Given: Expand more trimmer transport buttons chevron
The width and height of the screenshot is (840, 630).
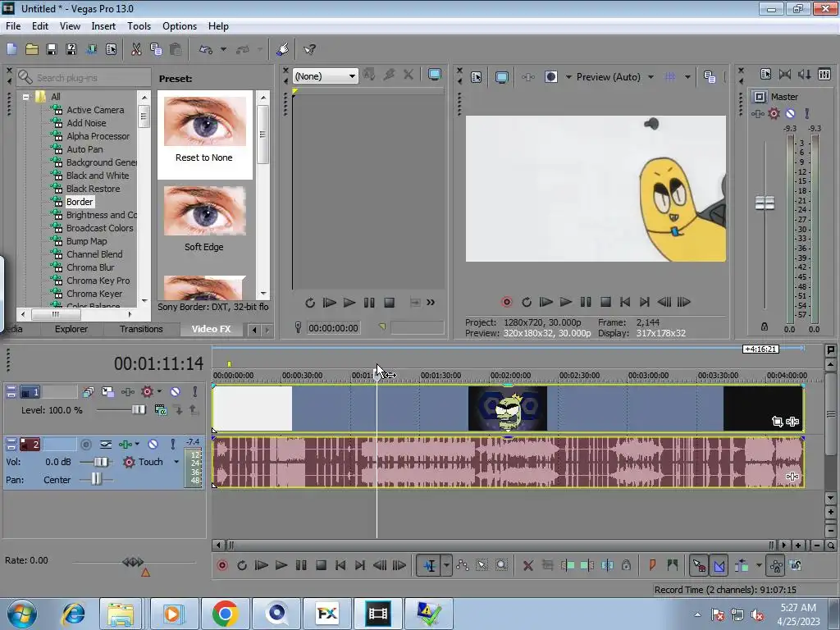Looking at the screenshot, I should coord(431,303).
